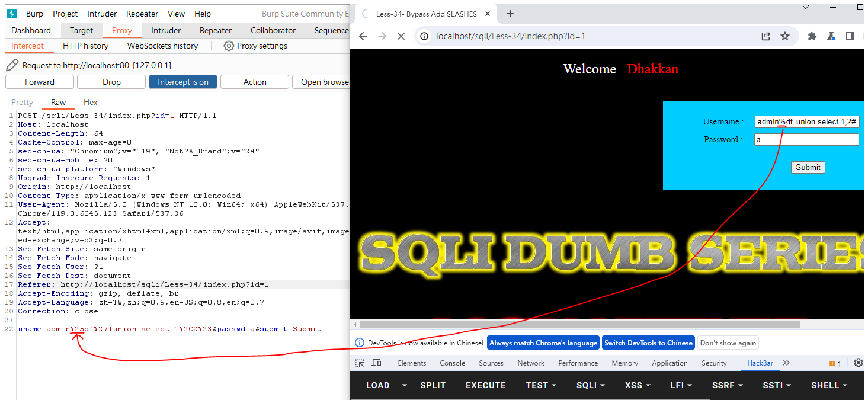Go back in the Chrome browser
The height and width of the screenshot is (400, 868).
(363, 36)
